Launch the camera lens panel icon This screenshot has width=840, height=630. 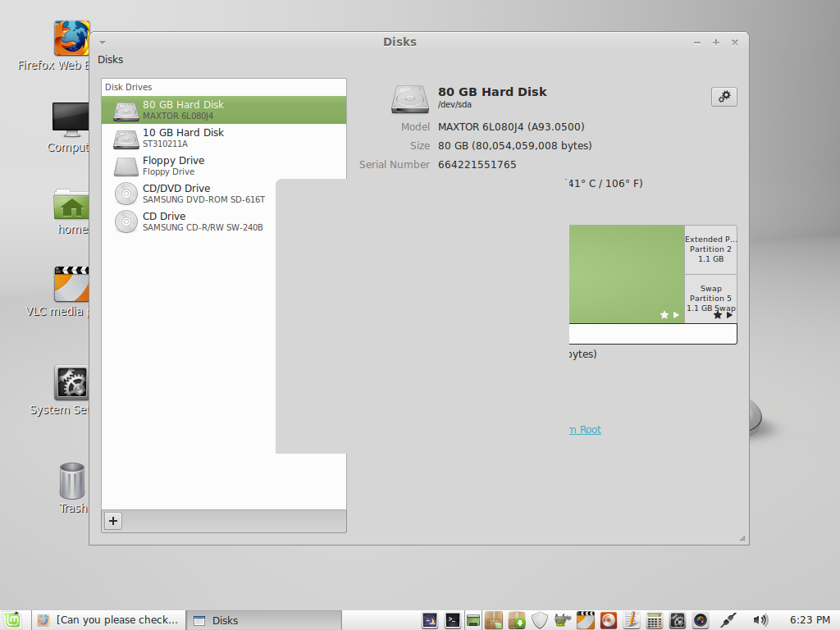coord(701,620)
